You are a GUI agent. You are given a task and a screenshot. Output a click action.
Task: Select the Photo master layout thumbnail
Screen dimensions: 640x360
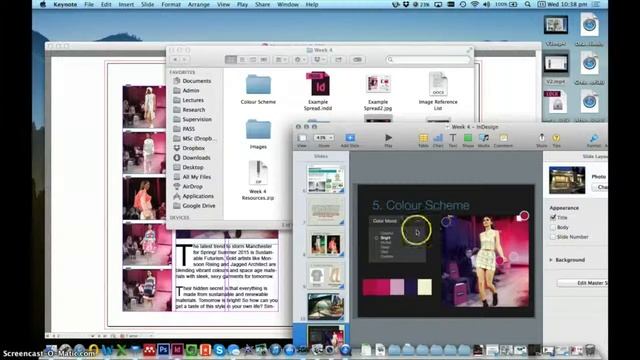[x=567, y=180]
